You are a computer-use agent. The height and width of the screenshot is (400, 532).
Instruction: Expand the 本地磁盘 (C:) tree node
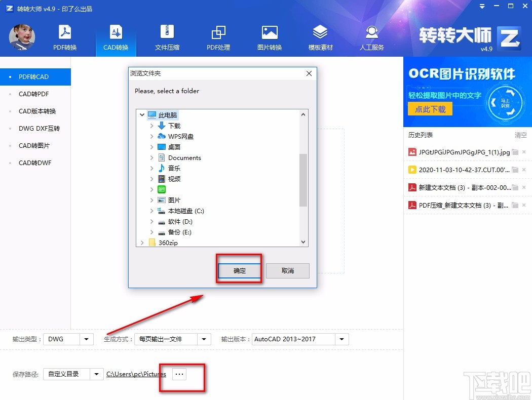click(151, 211)
